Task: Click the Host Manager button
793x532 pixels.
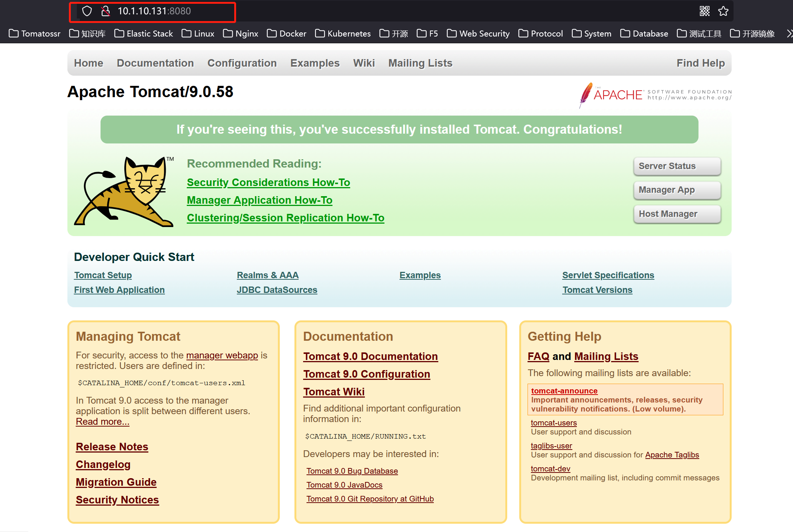Action: 677,214
